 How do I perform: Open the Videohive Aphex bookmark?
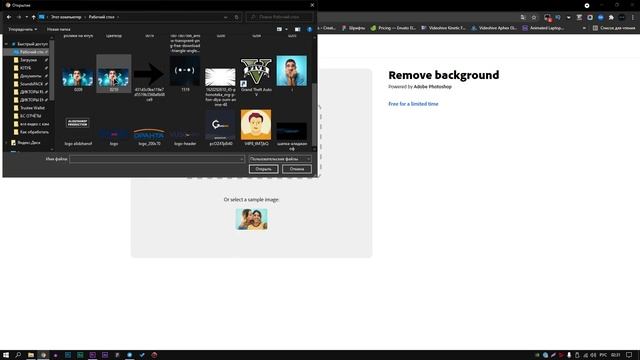click(494, 28)
